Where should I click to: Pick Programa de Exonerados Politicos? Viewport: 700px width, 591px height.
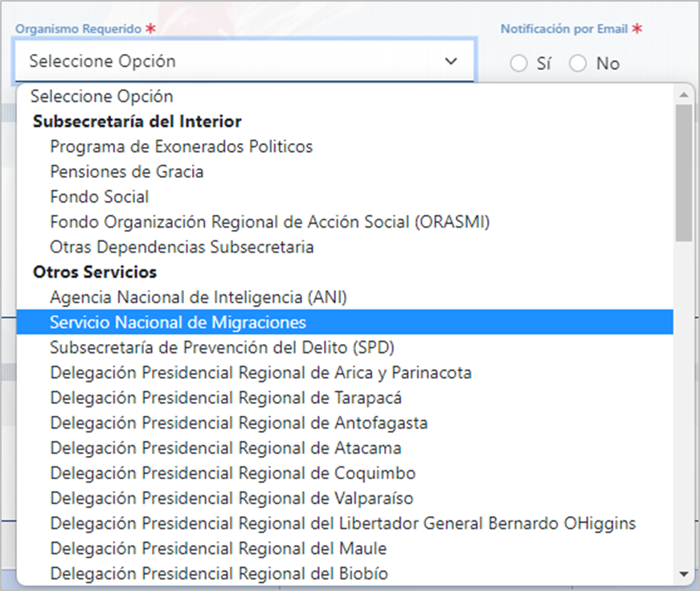pos(345,146)
